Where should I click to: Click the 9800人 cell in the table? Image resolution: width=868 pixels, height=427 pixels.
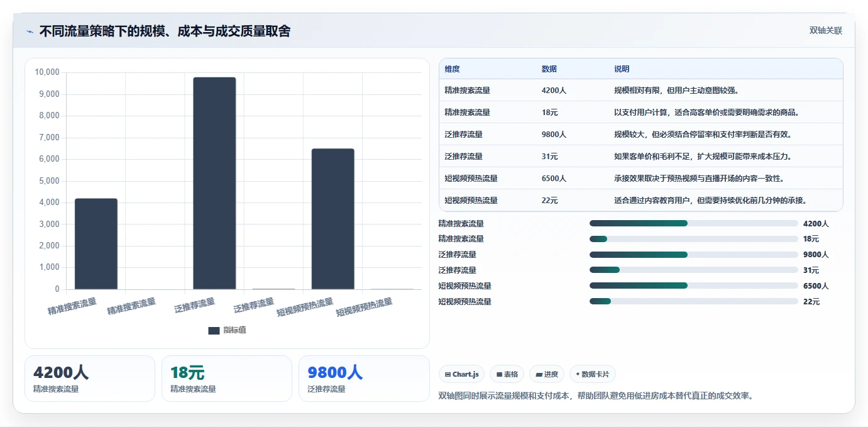pos(554,135)
